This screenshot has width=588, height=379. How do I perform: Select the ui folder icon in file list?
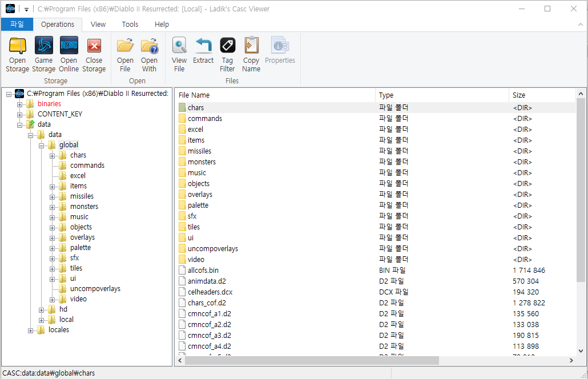click(182, 237)
